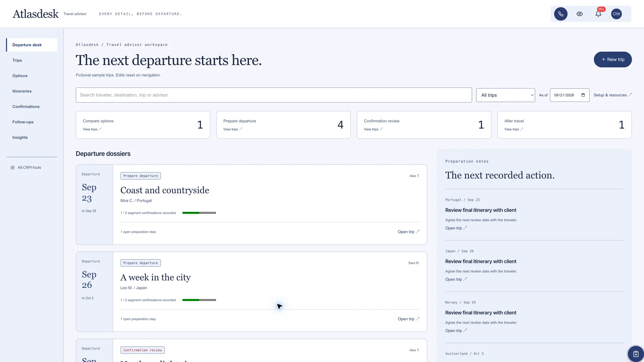The width and height of the screenshot is (644, 362).
Task: Click the New trip button
Action: tap(612, 59)
